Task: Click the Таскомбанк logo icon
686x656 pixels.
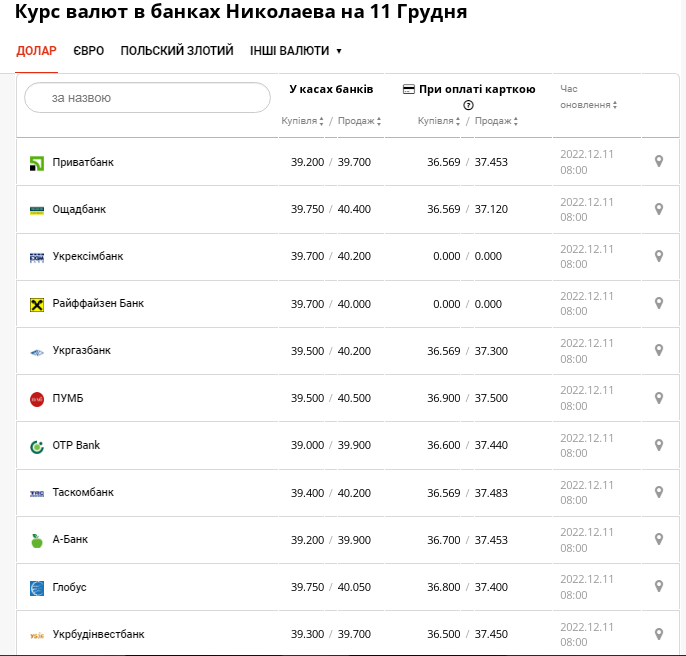Action: coord(37,494)
